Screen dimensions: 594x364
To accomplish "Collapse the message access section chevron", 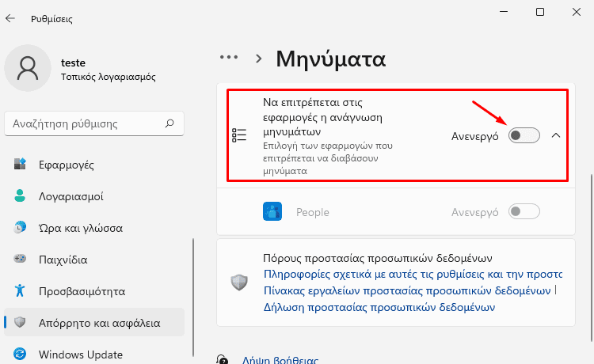I will [556, 135].
